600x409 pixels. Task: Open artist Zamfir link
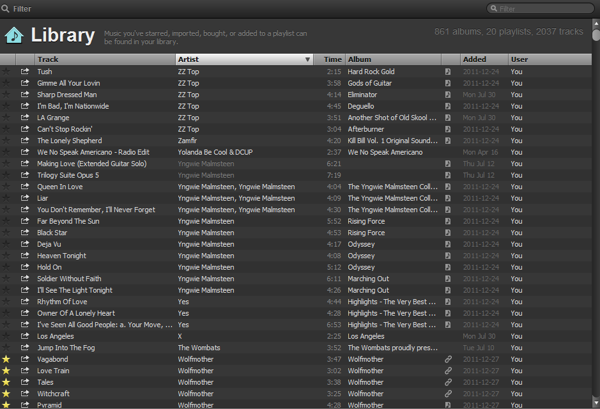tap(187, 140)
